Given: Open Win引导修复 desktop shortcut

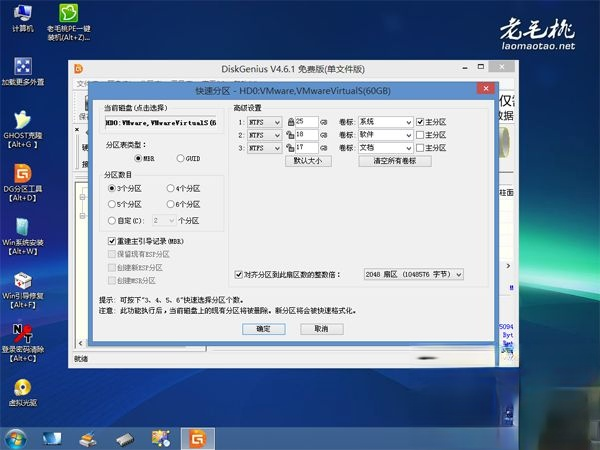Looking at the screenshot, I should pos(23,290).
